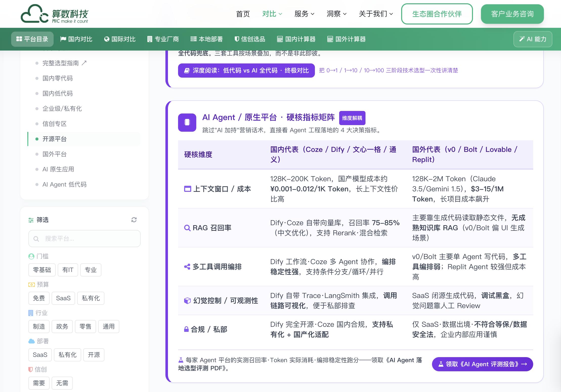Select 企业级/私有化 in sidebar

click(x=62, y=109)
